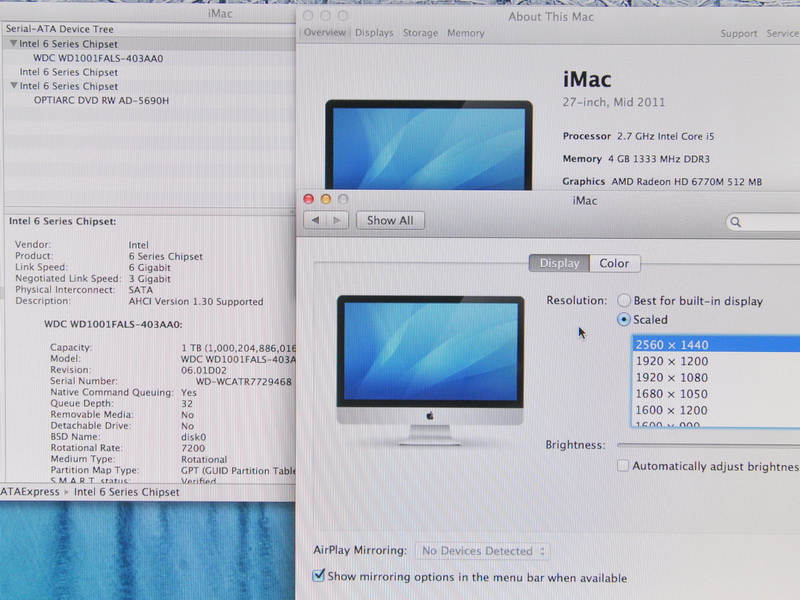Click the Negotiated Link Speed value 3 Gigabit
Image resolution: width=800 pixels, height=600 pixels.
(x=149, y=279)
